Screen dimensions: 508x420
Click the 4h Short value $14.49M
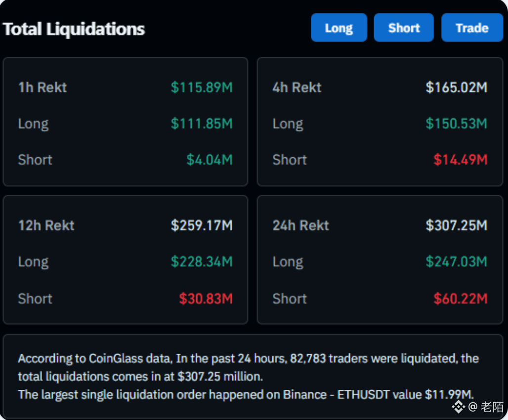461,160
